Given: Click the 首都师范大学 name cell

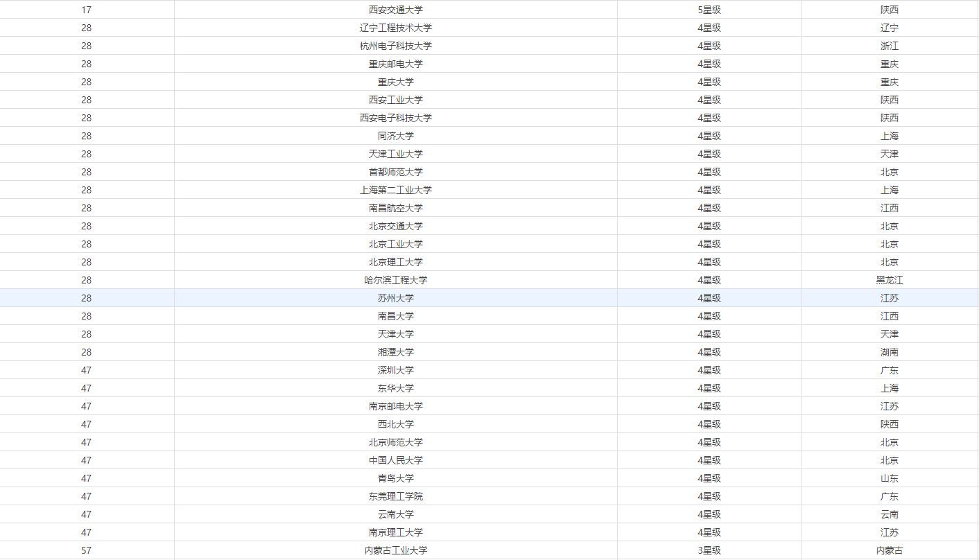Looking at the screenshot, I should click(x=395, y=172).
